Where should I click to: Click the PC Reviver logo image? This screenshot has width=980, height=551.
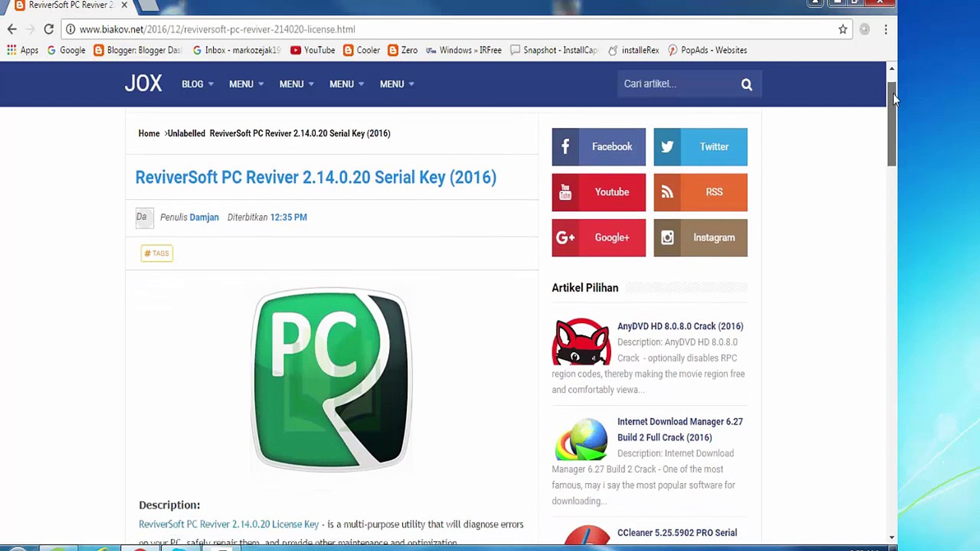331,379
